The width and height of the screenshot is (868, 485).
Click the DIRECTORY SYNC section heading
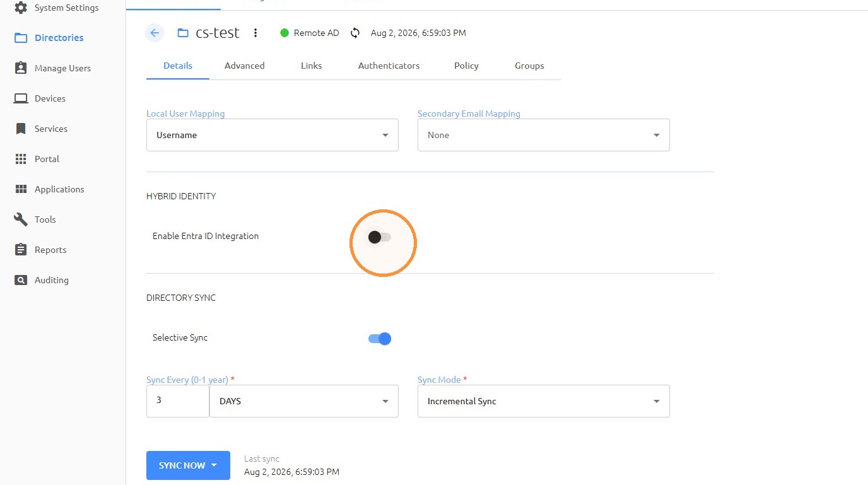coord(181,298)
